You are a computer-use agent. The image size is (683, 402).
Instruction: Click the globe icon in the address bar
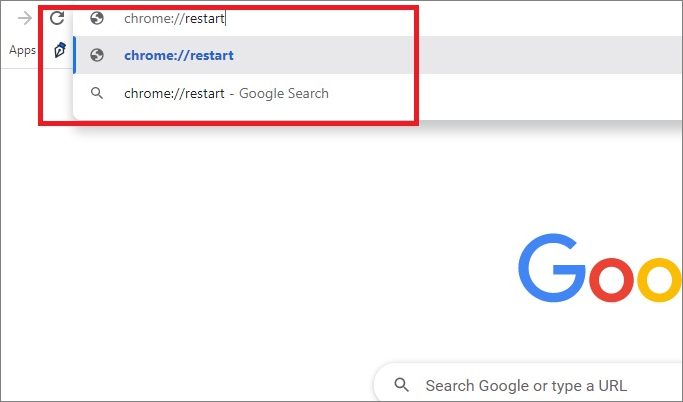click(97, 18)
